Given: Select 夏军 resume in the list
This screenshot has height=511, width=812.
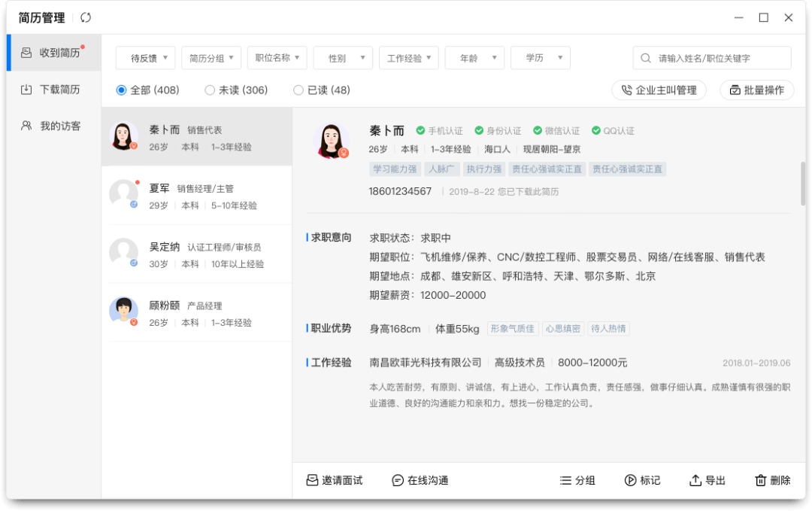Looking at the screenshot, I should (197, 196).
